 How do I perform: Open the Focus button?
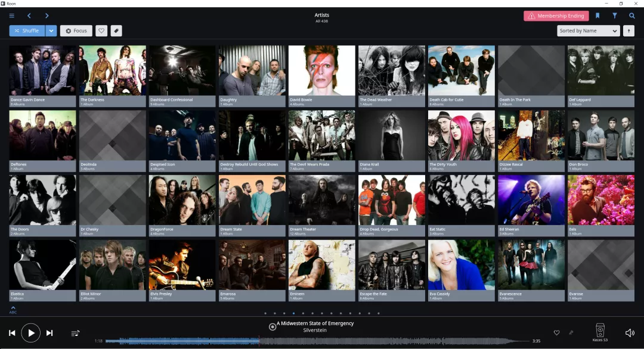76,31
